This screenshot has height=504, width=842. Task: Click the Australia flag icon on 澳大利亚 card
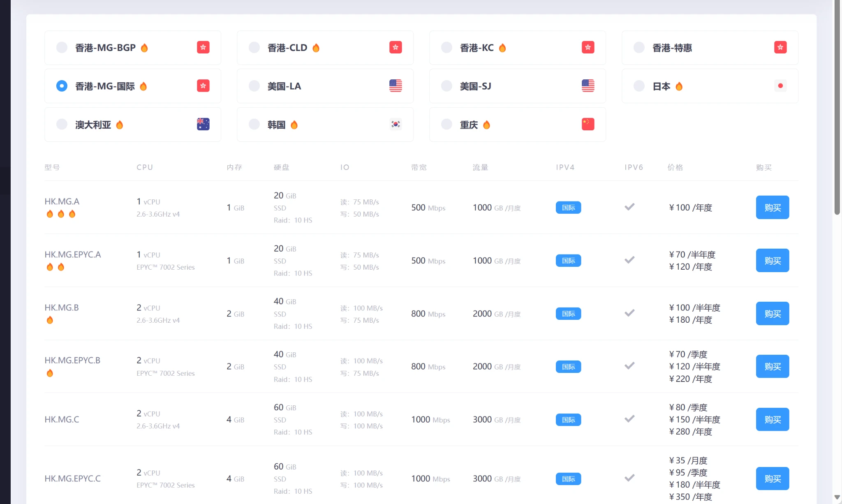[x=203, y=124]
